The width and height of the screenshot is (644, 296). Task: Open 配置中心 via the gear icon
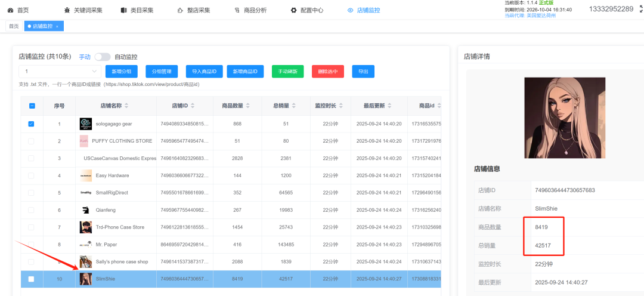293,10
